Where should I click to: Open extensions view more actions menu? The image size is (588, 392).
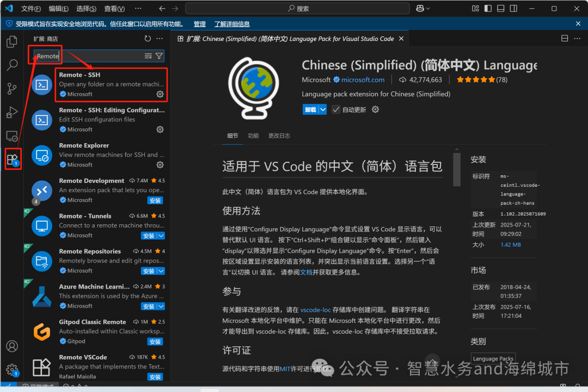pos(160,39)
